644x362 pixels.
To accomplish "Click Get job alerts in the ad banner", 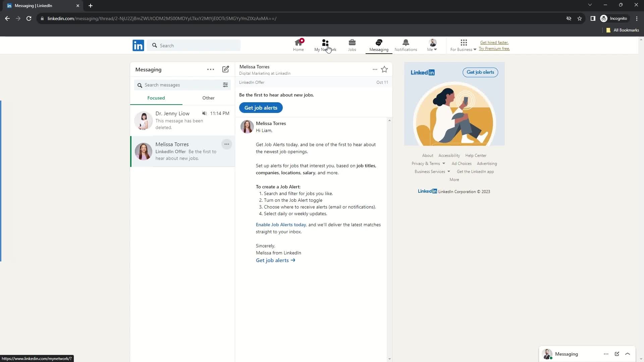I will pyautogui.click(x=480, y=72).
